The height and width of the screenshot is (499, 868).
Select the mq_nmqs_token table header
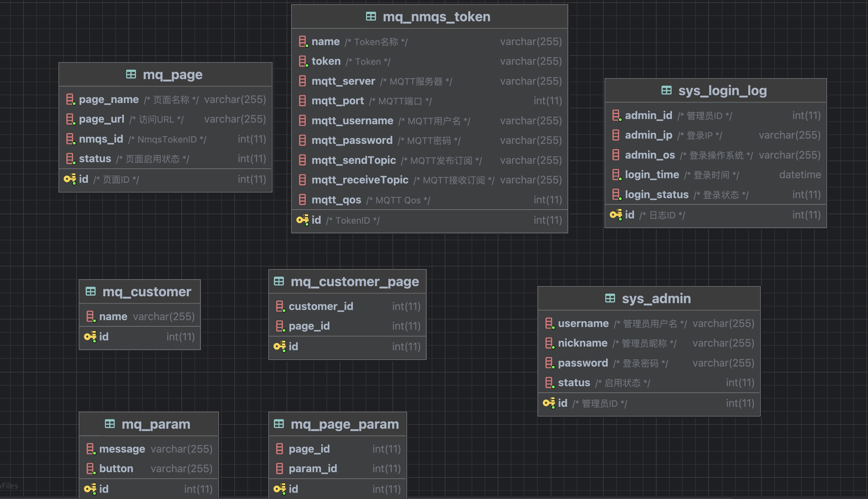coord(429,16)
